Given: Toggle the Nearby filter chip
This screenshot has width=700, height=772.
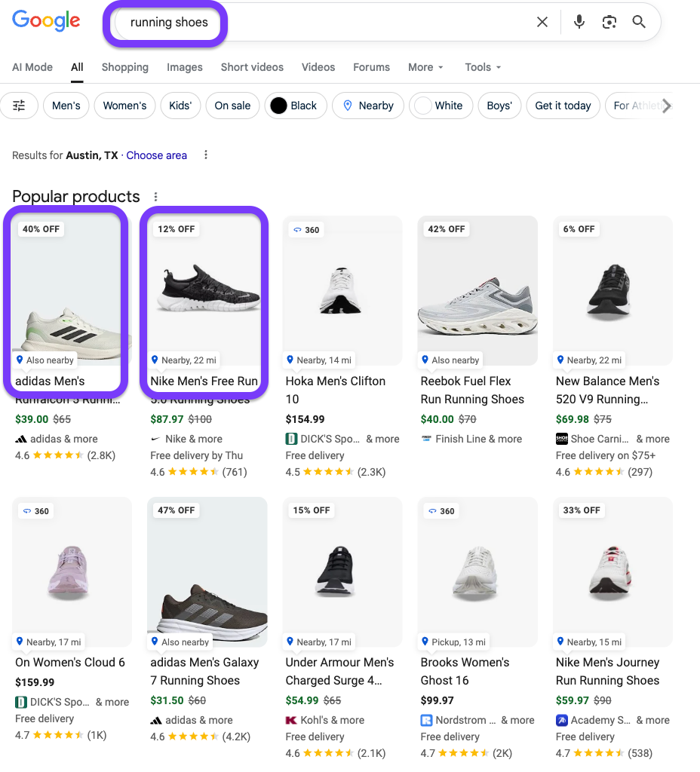Looking at the screenshot, I should coord(368,106).
